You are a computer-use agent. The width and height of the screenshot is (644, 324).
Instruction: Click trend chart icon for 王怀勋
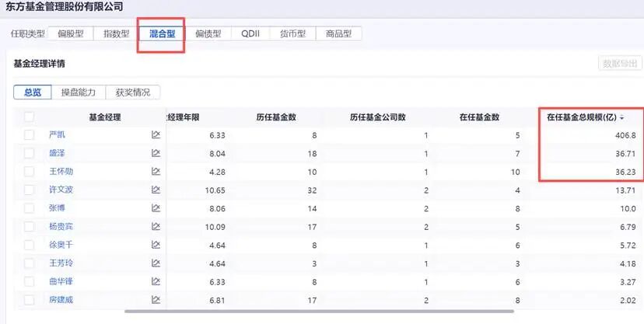(x=156, y=171)
